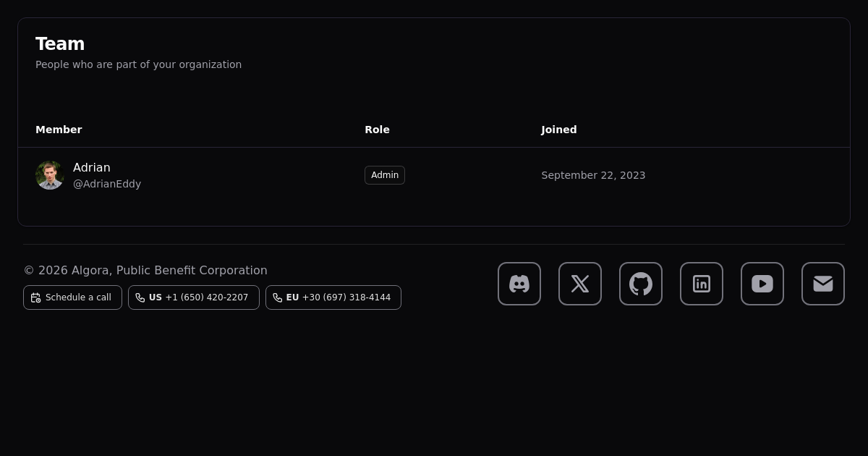Click the Member column header

point(59,130)
